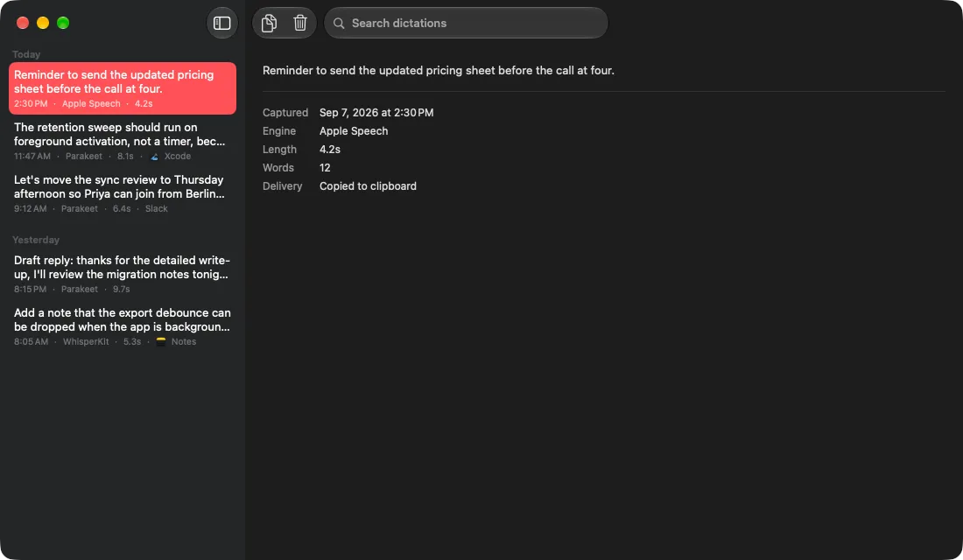Click the 8:15 PM timestamp
The height and width of the screenshot is (560, 963).
click(30, 290)
